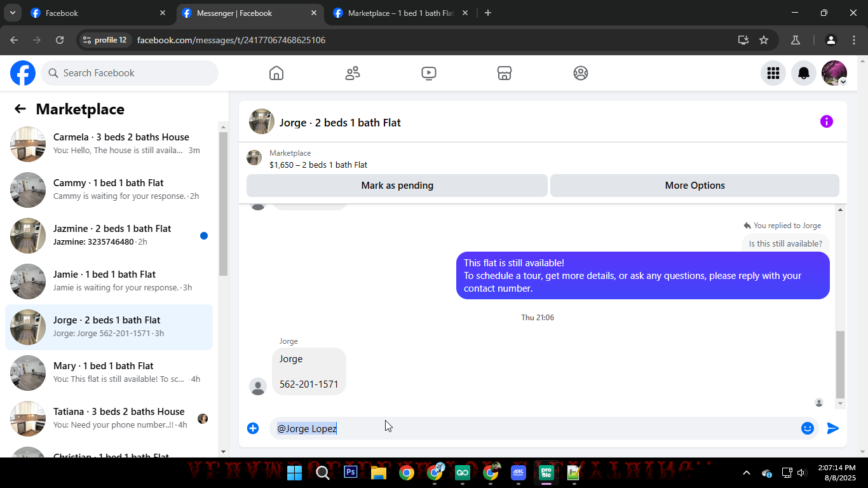This screenshot has height=488, width=868.
Task: Click the More Options button
Action: point(695,186)
